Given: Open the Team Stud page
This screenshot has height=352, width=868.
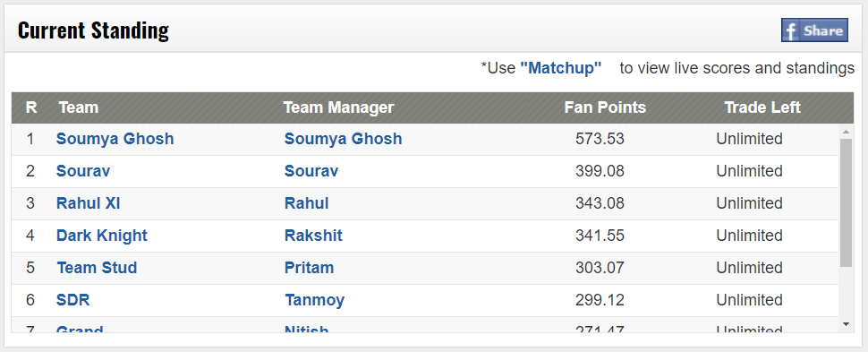Looking at the screenshot, I should [x=97, y=267].
